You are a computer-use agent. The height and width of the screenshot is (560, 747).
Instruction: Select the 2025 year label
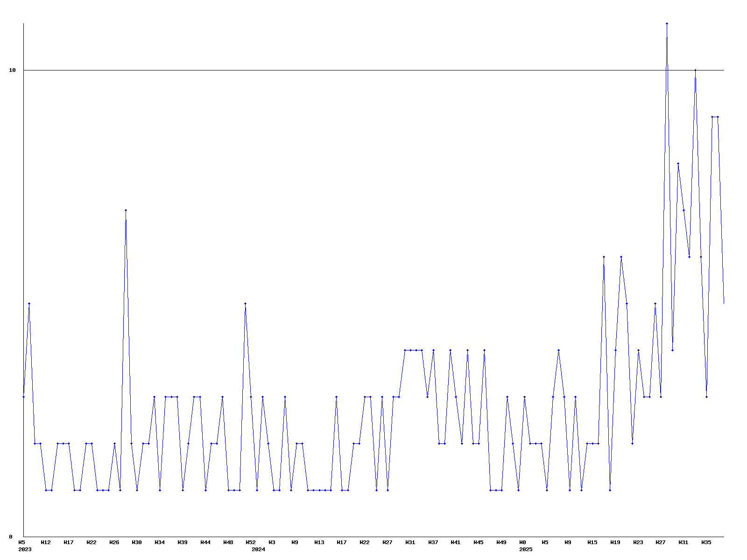tap(526, 549)
